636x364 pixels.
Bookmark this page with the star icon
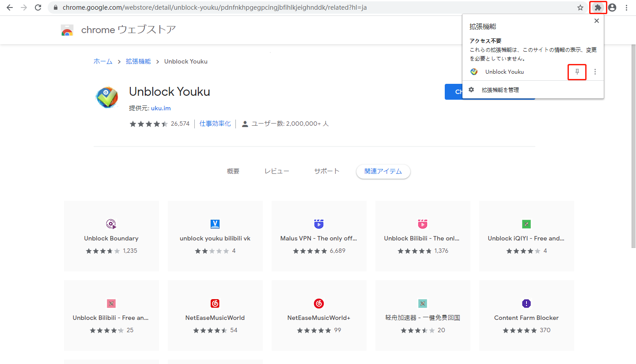(580, 8)
